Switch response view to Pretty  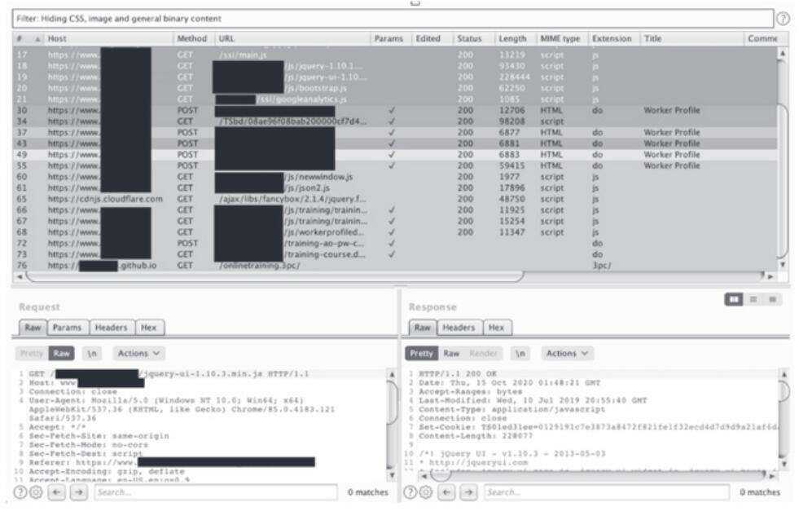click(421, 354)
